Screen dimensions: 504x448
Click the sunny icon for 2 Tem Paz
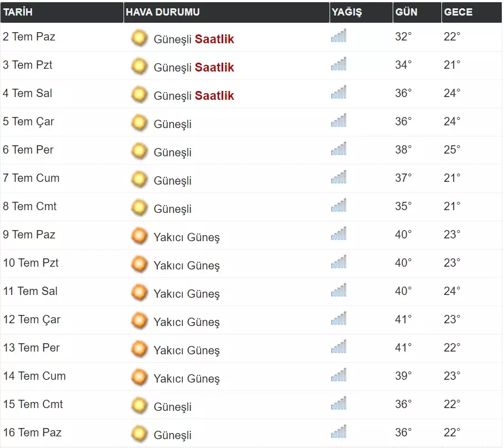pyautogui.click(x=139, y=38)
